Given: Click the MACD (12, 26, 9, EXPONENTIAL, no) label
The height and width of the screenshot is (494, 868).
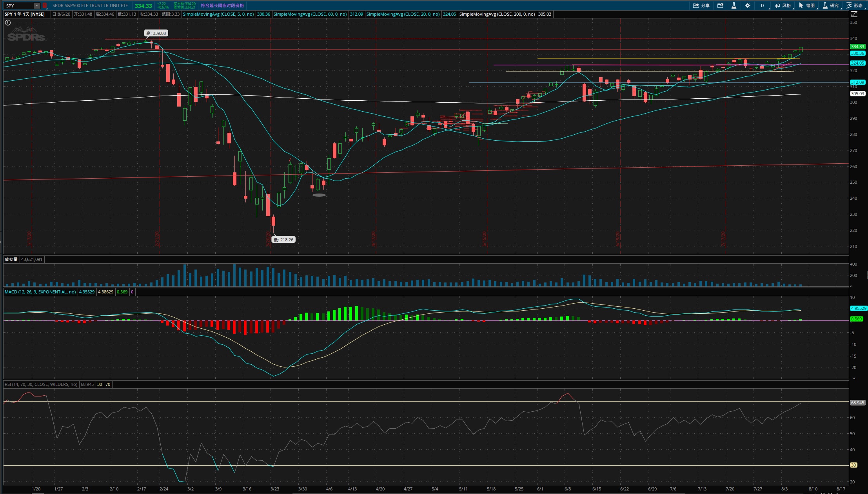Looking at the screenshot, I should pyautogui.click(x=40, y=292).
